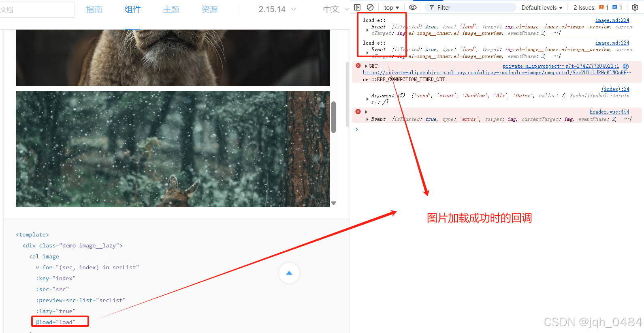Screen dimensions: 644x333
Task: Preview the snowy forest fox image
Action: click(173, 149)
